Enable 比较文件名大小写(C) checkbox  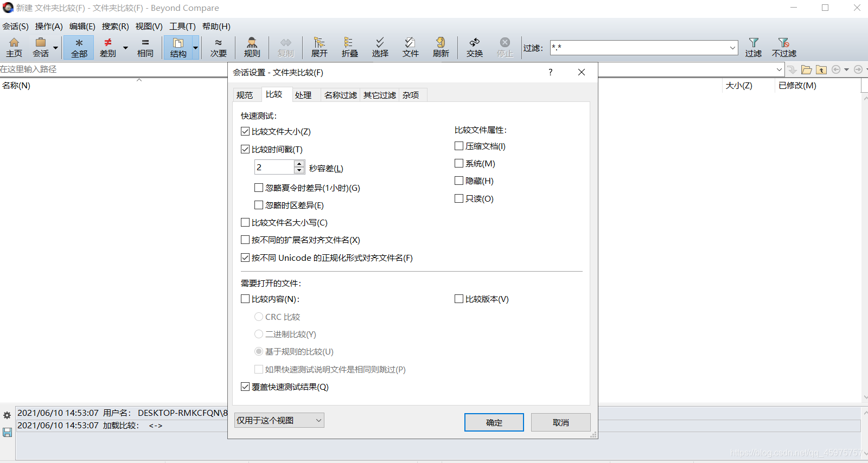click(245, 222)
